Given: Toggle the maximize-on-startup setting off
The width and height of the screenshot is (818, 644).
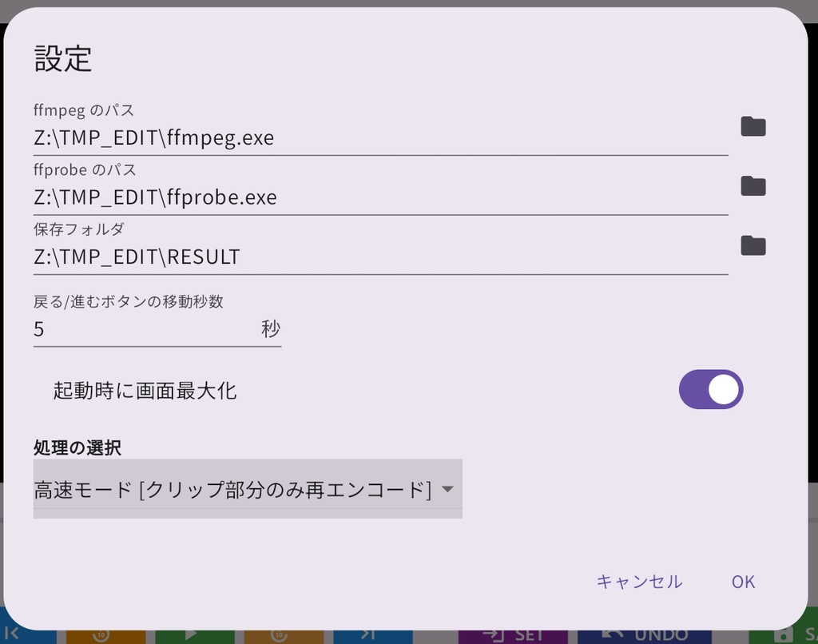Looking at the screenshot, I should [x=710, y=390].
